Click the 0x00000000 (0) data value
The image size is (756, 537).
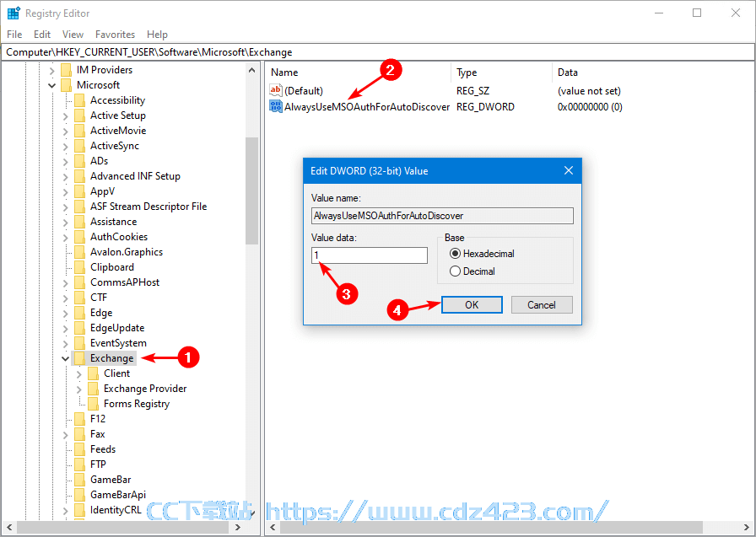590,107
